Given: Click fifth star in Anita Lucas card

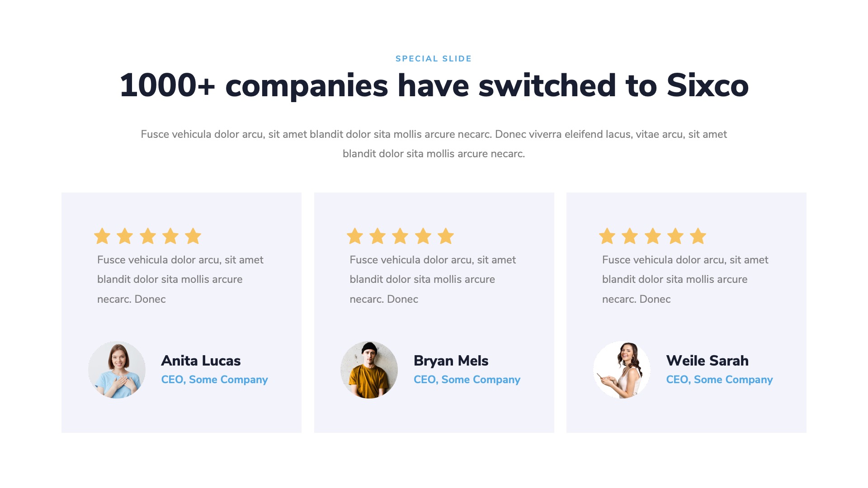Looking at the screenshot, I should click(x=193, y=236).
